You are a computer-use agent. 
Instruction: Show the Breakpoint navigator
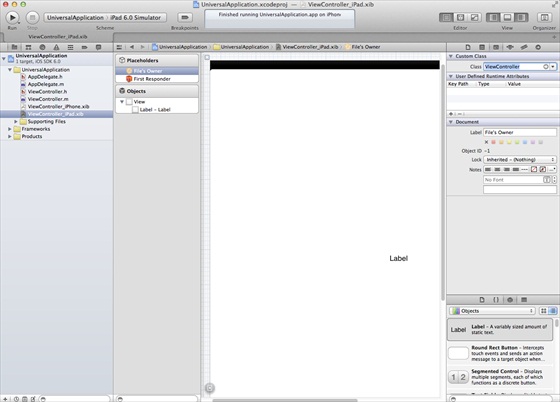[84, 47]
